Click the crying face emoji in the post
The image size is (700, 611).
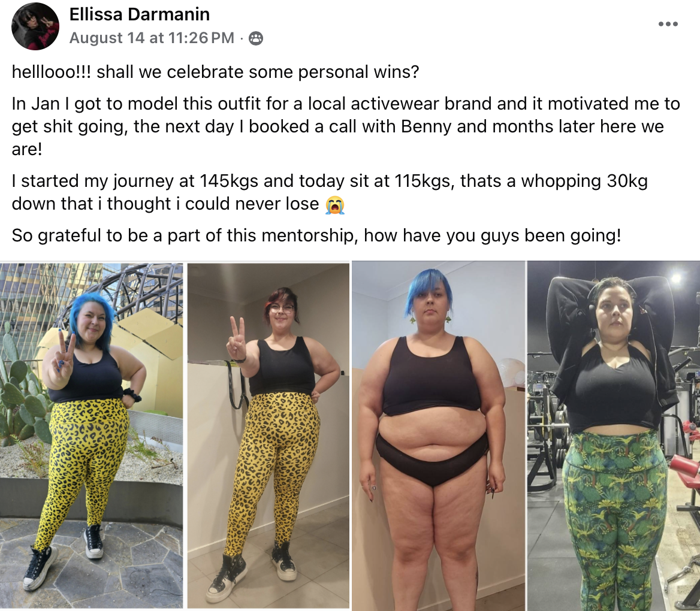point(334,205)
